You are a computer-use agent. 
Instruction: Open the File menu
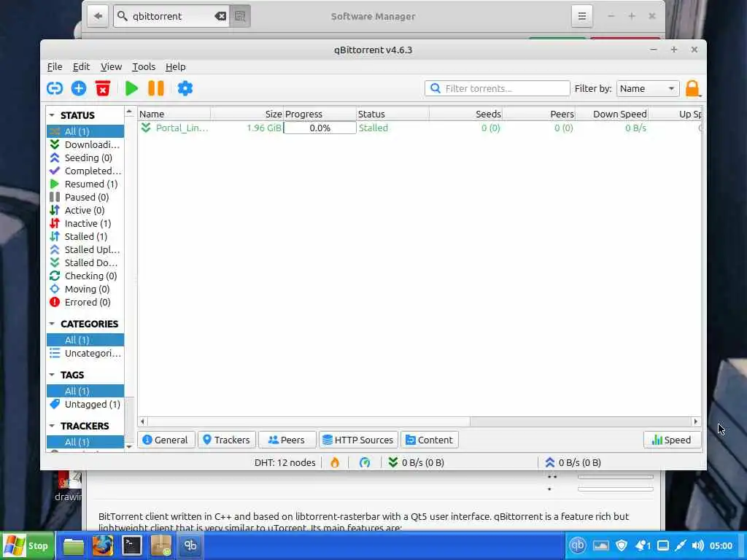click(x=55, y=66)
